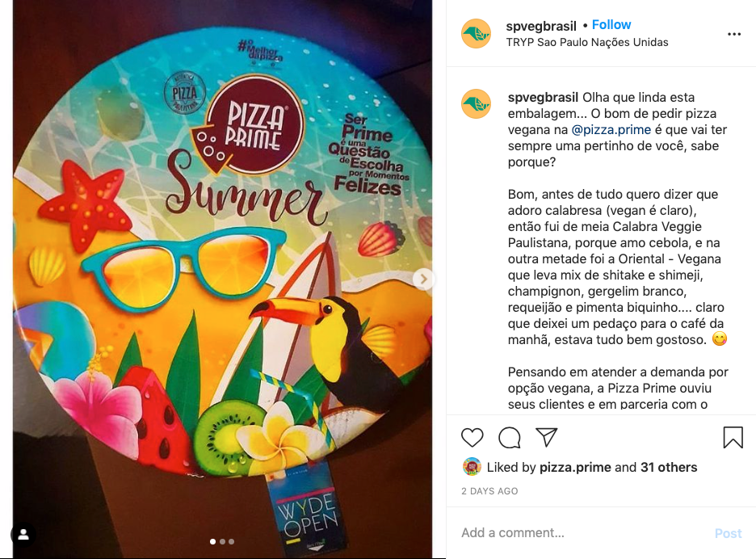Show tagged people icon on photo

pyautogui.click(x=23, y=535)
